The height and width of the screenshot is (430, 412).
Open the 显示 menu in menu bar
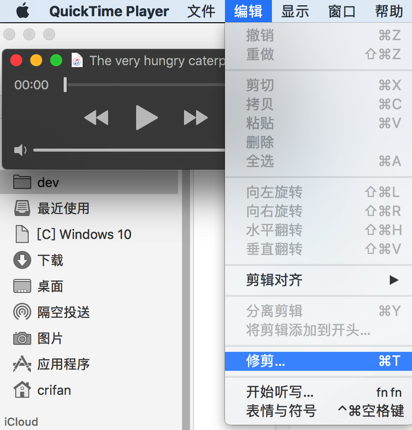tap(295, 11)
